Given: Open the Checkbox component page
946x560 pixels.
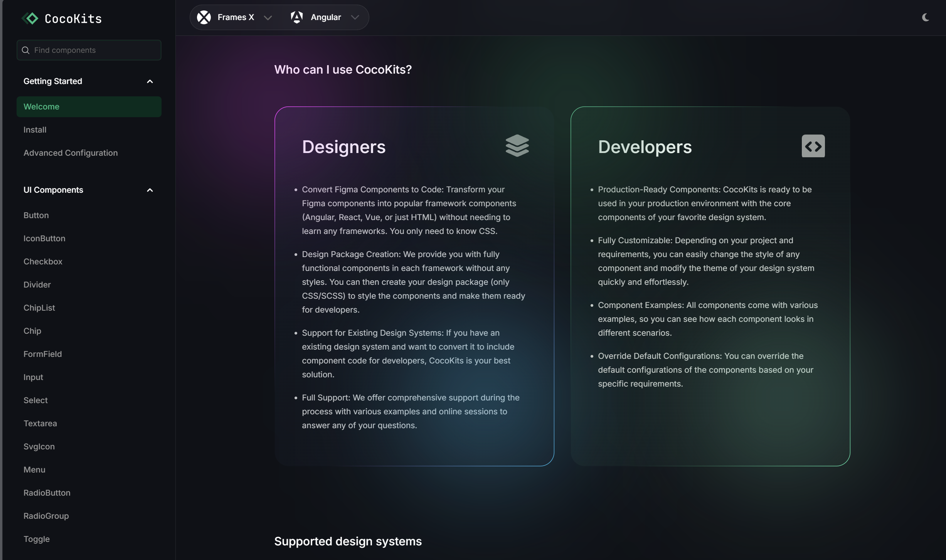Looking at the screenshot, I should tap(43, 261).
